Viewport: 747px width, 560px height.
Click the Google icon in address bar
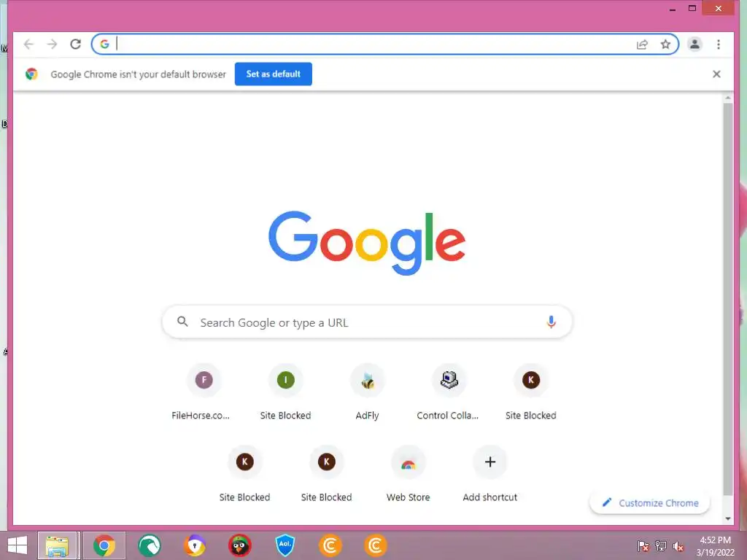coord(104,44)
